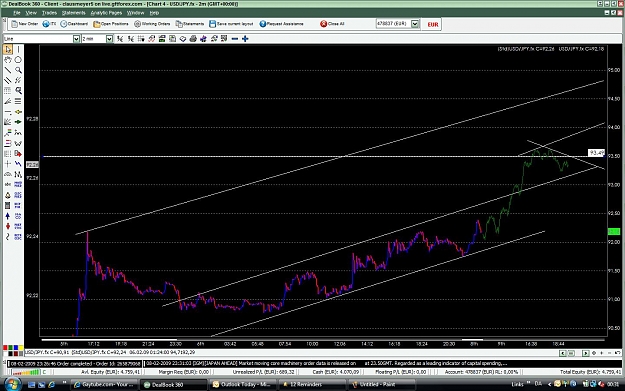The height and width of the screenshot is (391, 625).
Task: Select the blue zigzag wave tool
Action: (18, 164)
